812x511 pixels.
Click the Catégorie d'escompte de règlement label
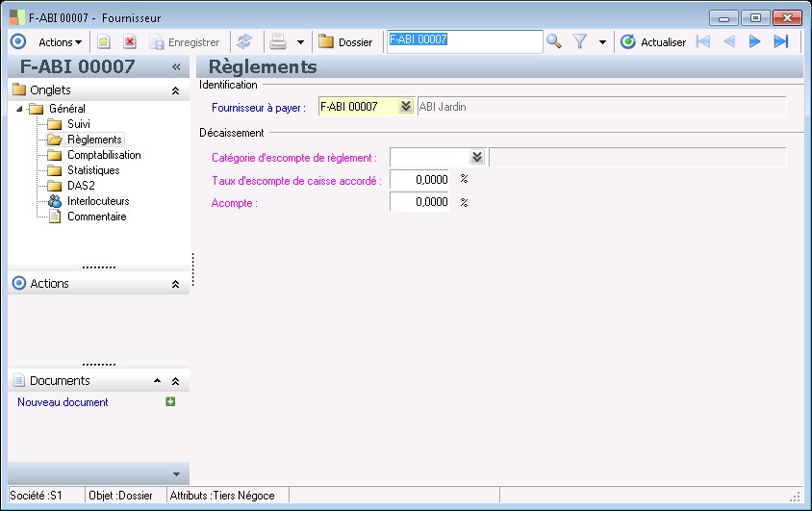294,158
